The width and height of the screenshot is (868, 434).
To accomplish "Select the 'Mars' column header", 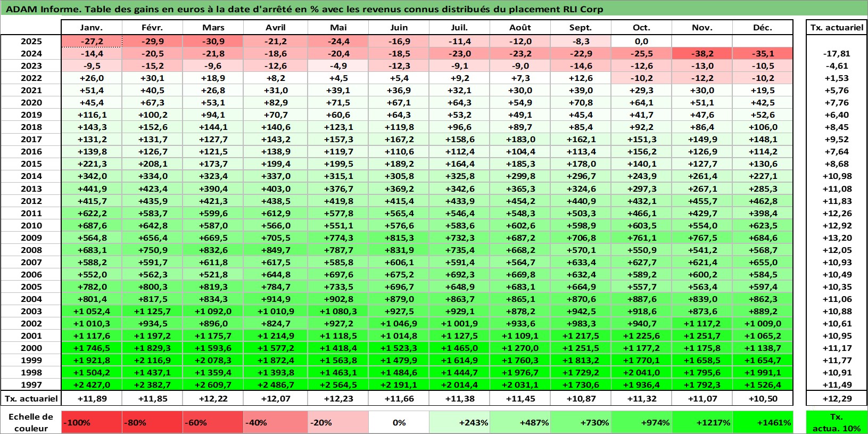I will pos(213,28).
